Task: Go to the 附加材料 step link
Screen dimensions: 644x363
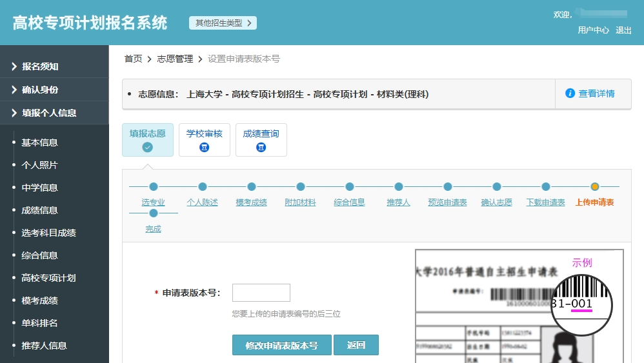Action: (x=300, y=202)
